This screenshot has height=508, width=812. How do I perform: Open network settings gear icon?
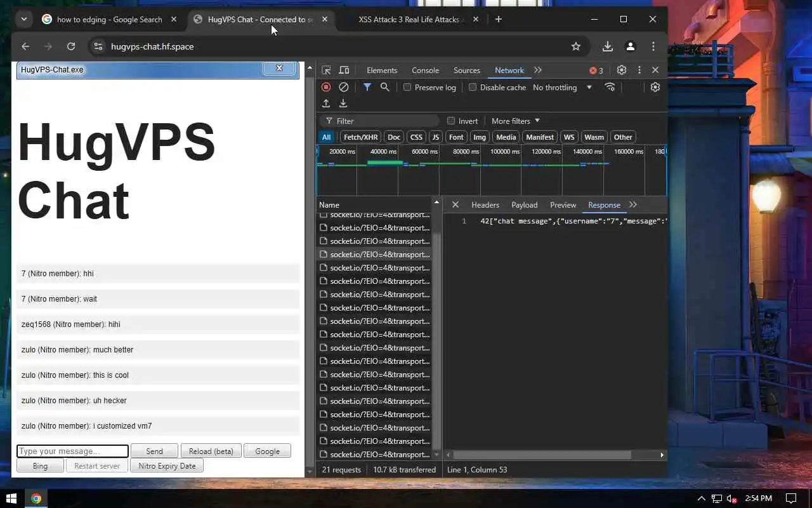click(x=655, y=87)
